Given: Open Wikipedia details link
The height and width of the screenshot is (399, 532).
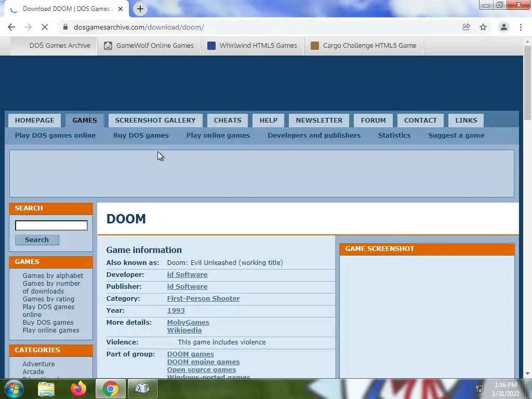Looking at the screenshot, I should pyautogui.click(x=184, y=330).
